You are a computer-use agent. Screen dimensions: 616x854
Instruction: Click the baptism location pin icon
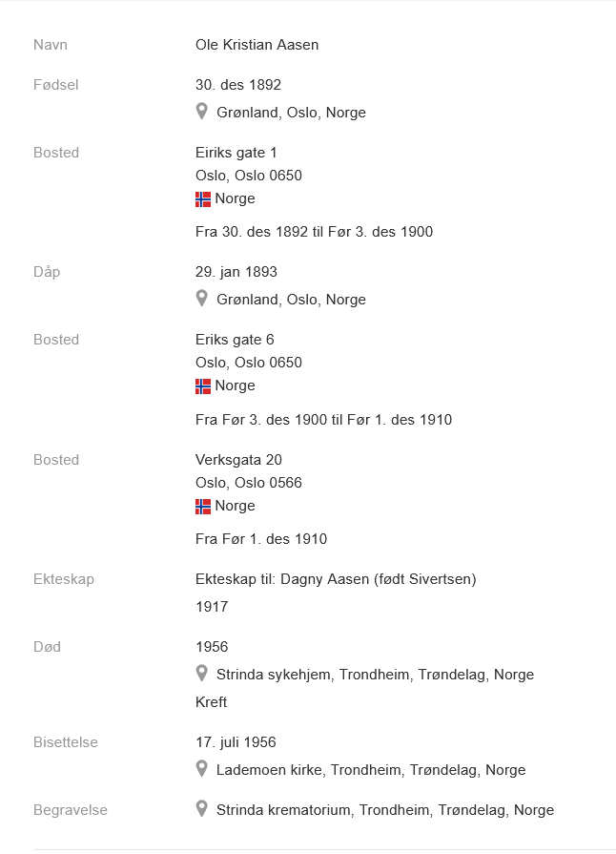[x=201, y=299]
